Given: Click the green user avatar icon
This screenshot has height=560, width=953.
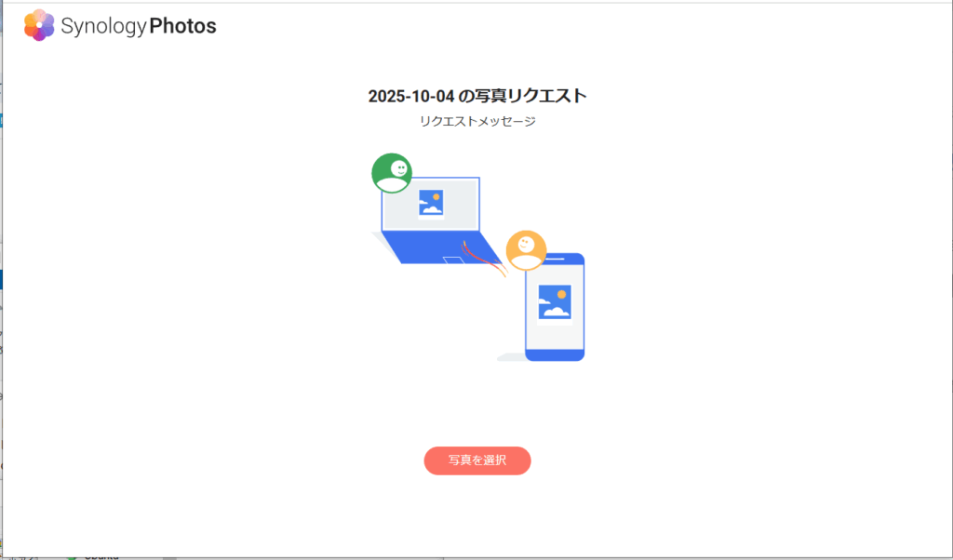Looking at the screenshot, I should click(x=392, y=173).
